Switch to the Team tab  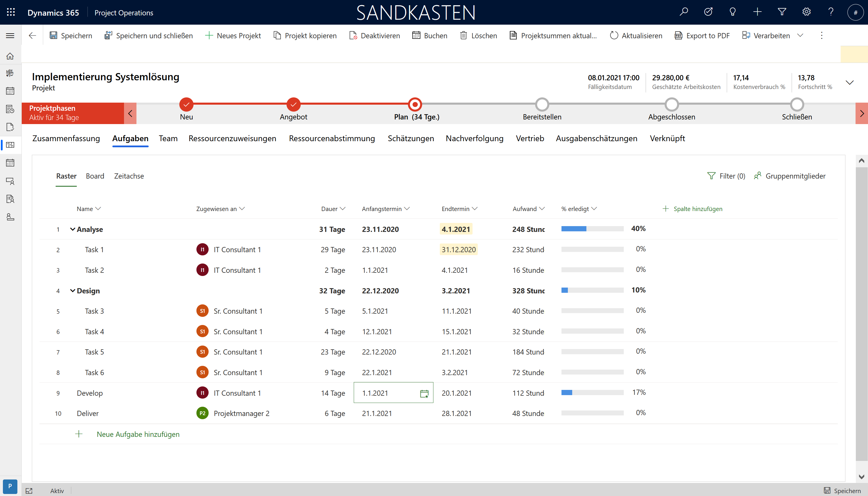pos(168,138)
